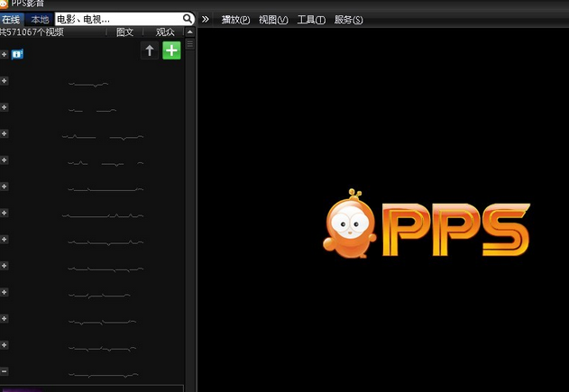Click the large PPS logo in player area
569x392 pixels.
427,224
